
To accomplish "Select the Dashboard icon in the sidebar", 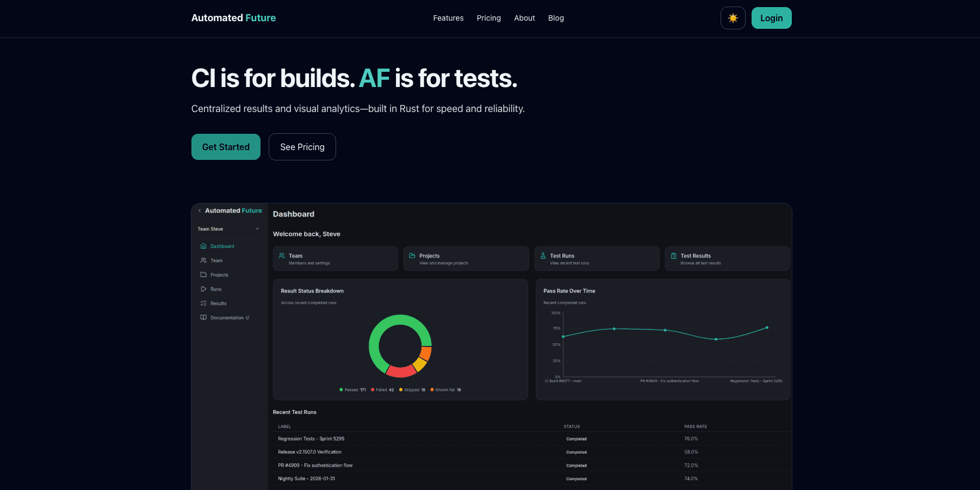I will point(203,246).
